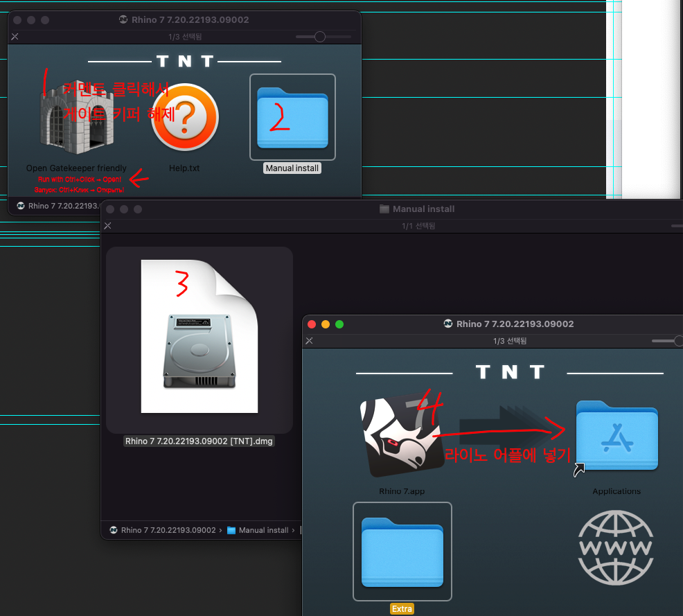Close the front Rhino window with red button

pyautogui.click(x=312, y=324)
